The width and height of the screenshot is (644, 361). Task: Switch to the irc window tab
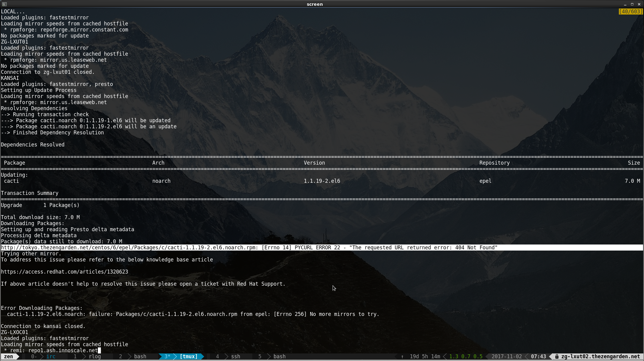[x=51, y=356]
